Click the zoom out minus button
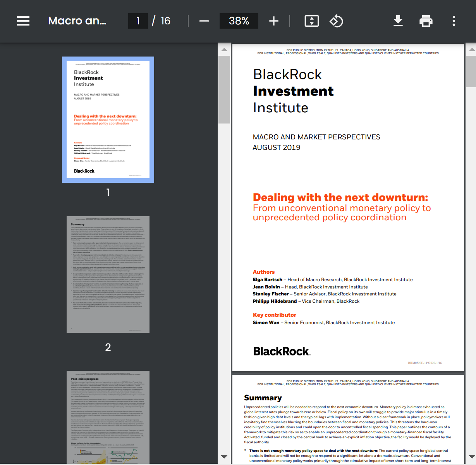 (204, 21)
